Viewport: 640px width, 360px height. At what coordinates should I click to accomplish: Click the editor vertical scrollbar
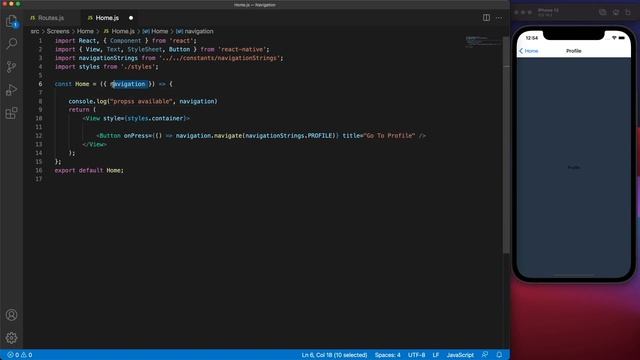506,145
